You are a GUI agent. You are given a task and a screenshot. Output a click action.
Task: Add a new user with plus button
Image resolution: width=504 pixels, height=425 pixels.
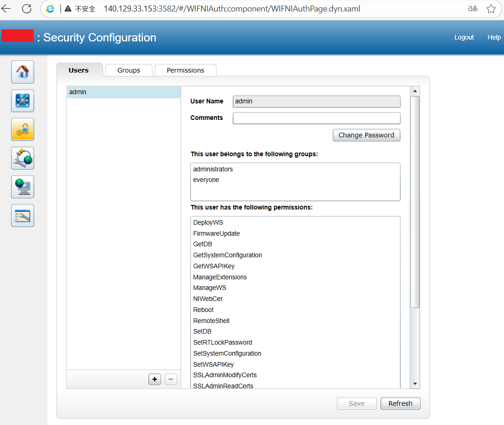point(155,380)
